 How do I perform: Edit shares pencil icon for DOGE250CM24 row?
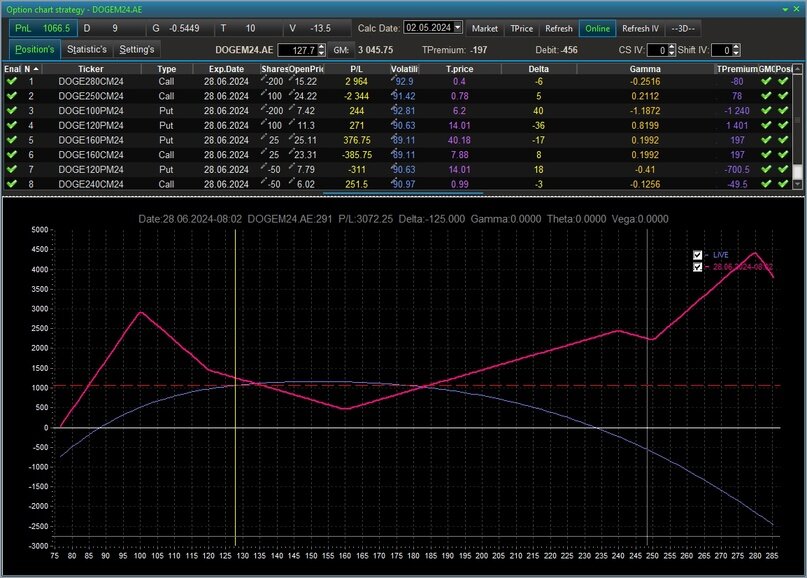(x=264, y=93)
